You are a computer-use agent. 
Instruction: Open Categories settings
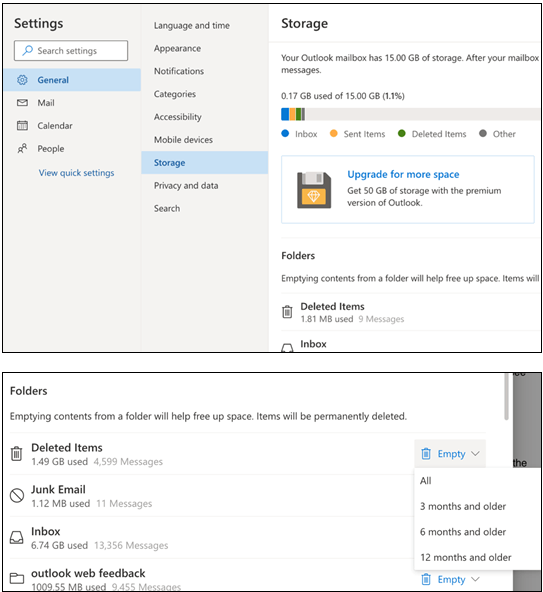tap(174, 94)
